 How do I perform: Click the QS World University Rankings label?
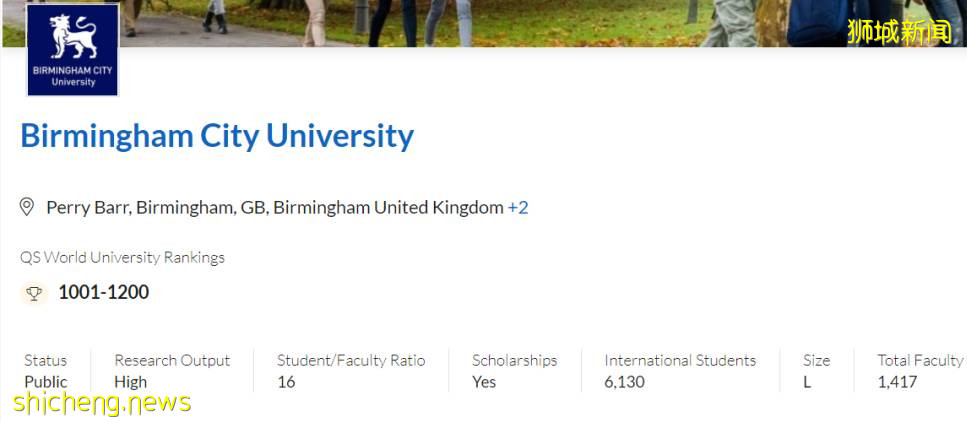tap(122, 257)
